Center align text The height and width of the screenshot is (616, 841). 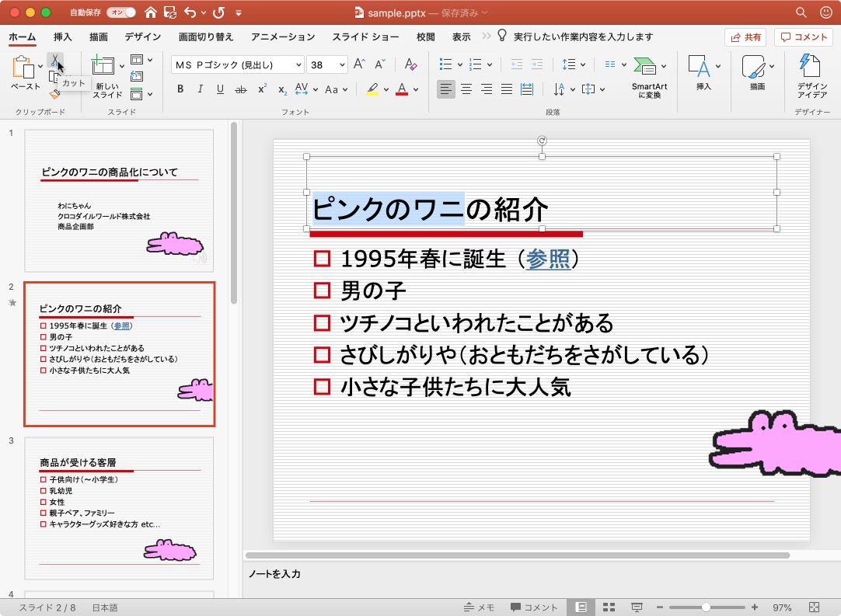point(466,89)
